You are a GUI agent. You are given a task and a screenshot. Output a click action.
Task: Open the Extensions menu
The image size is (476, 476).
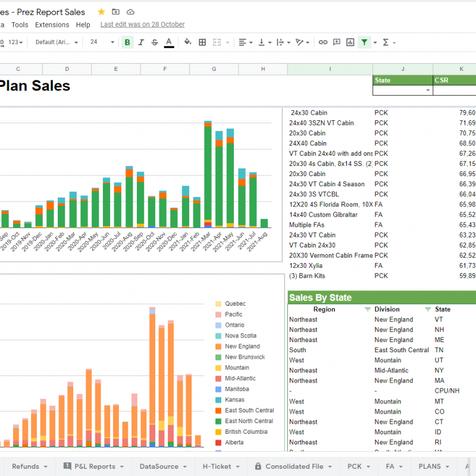[x=52, y=25]
